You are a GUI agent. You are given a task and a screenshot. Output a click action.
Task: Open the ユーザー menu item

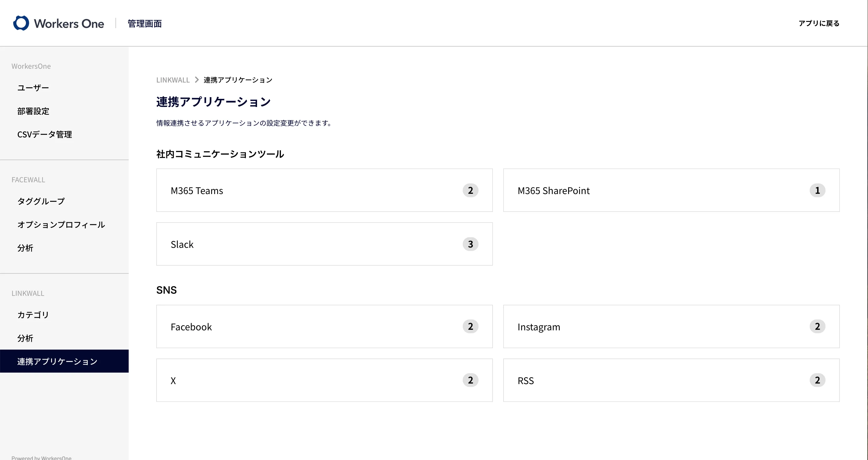[33, 88]
